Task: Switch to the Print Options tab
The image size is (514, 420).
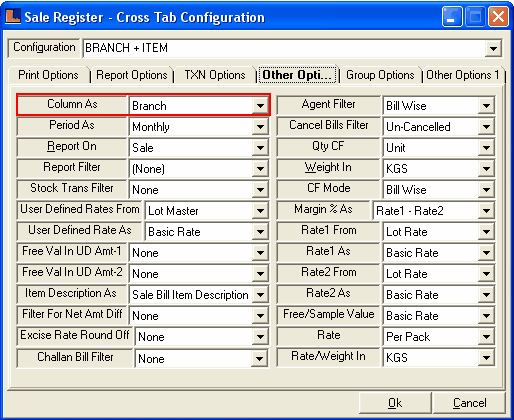Action: pos(49,75)
